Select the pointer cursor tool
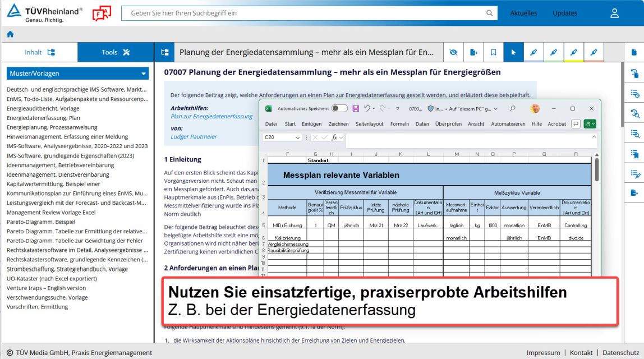 513,52
